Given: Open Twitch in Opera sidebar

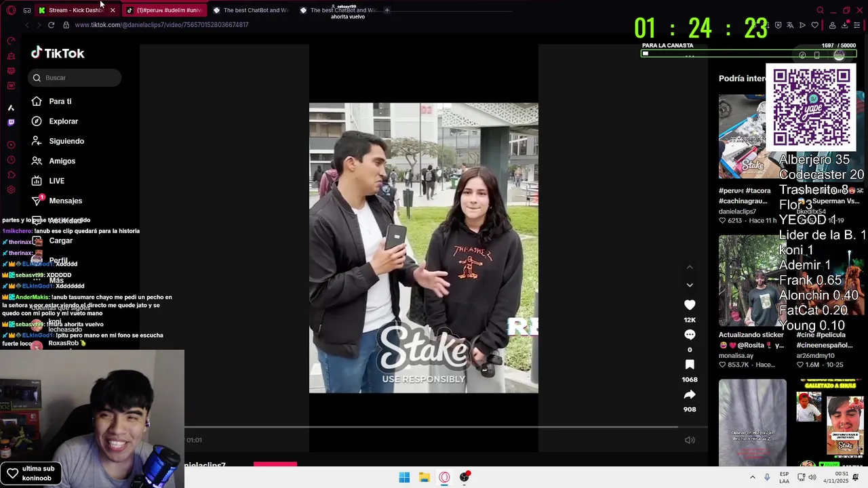Looking at the screenshot, I should pyautogui.click(x=11, y=123).
